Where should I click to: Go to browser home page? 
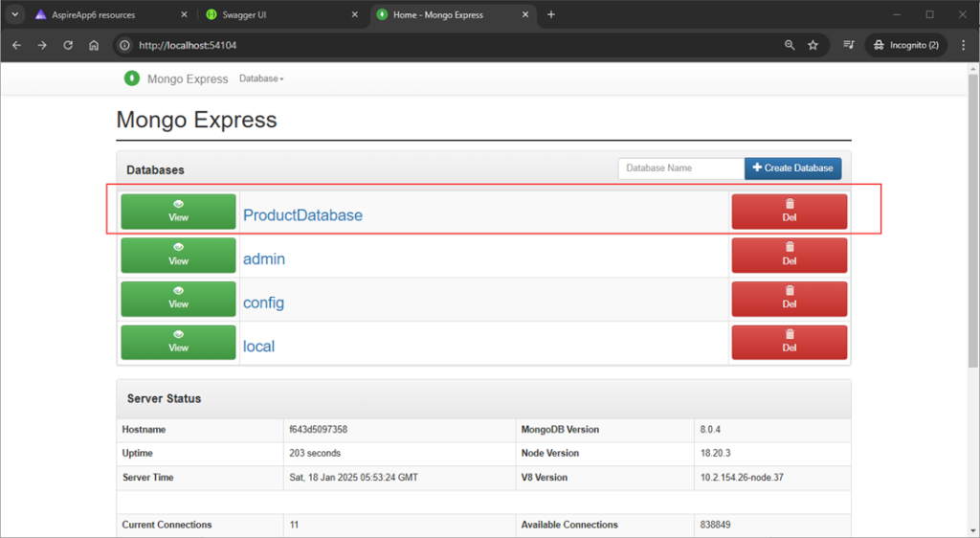[x=94, y=45]
